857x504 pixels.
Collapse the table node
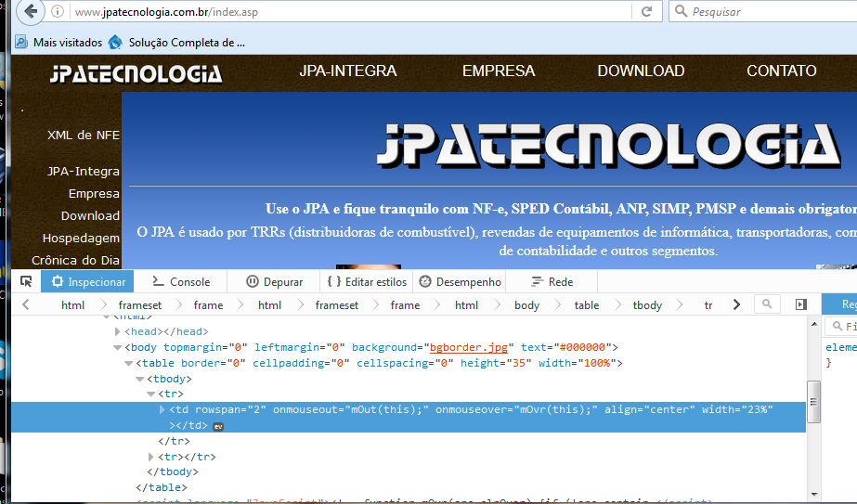tap(128, 363)
